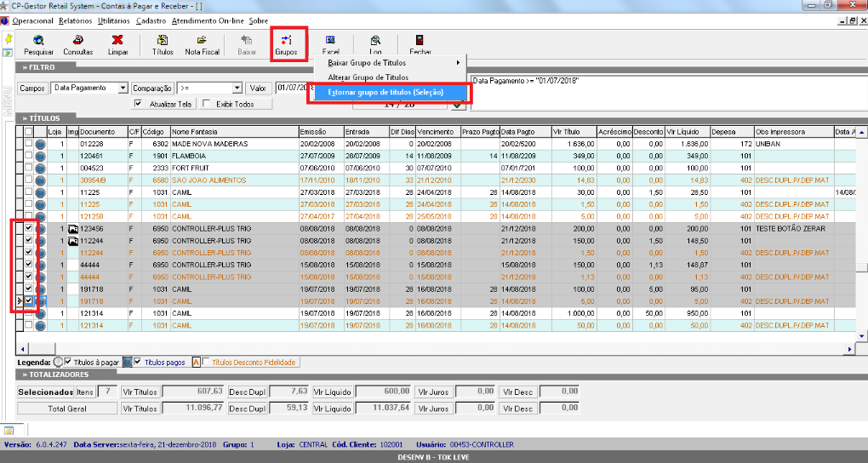Click the filter expression text box
The height and width of the screenshot is (463, 868).
click(x=669, y=92)
